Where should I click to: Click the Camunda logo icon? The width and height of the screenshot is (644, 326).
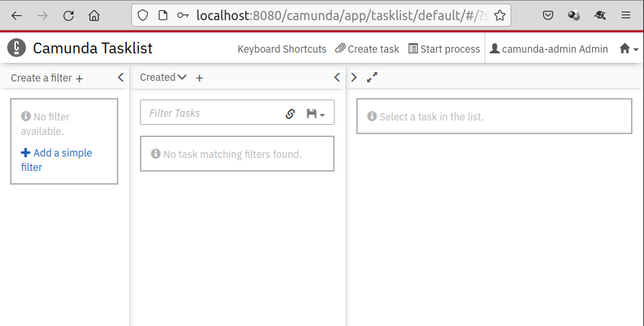17,48
